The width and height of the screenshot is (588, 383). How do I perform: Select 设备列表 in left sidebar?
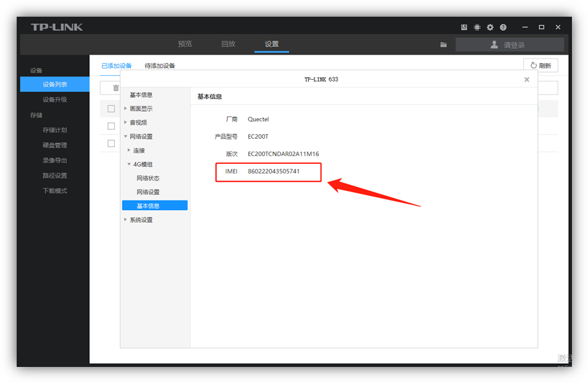[55, 84]
